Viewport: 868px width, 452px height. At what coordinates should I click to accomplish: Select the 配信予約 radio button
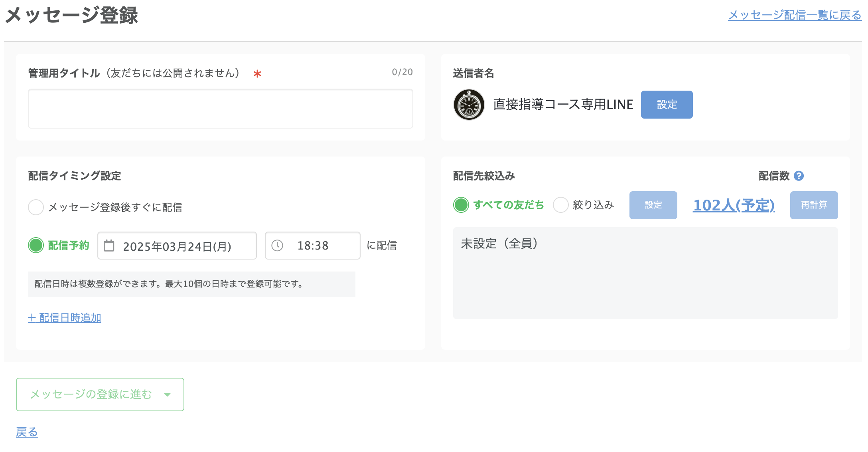36,246
